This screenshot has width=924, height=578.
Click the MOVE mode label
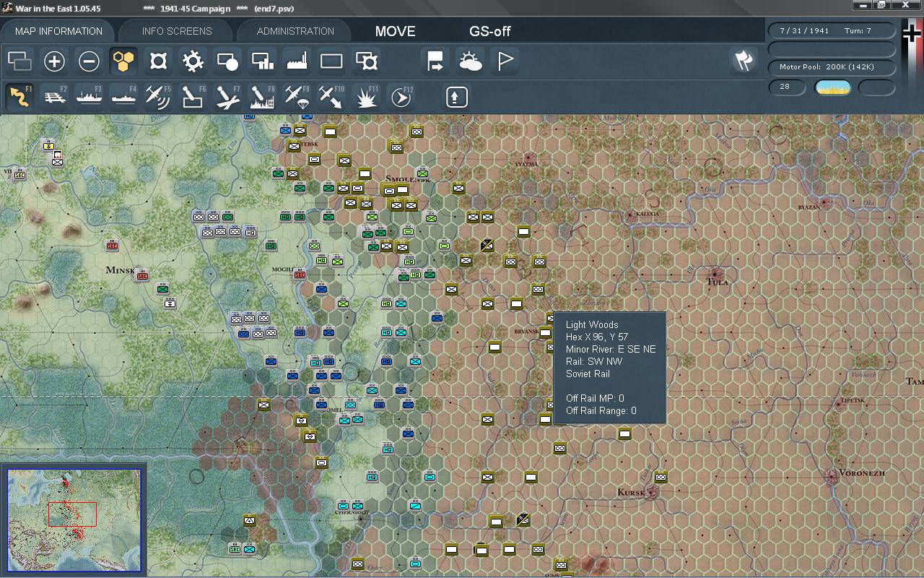click(x=396, y=31)
